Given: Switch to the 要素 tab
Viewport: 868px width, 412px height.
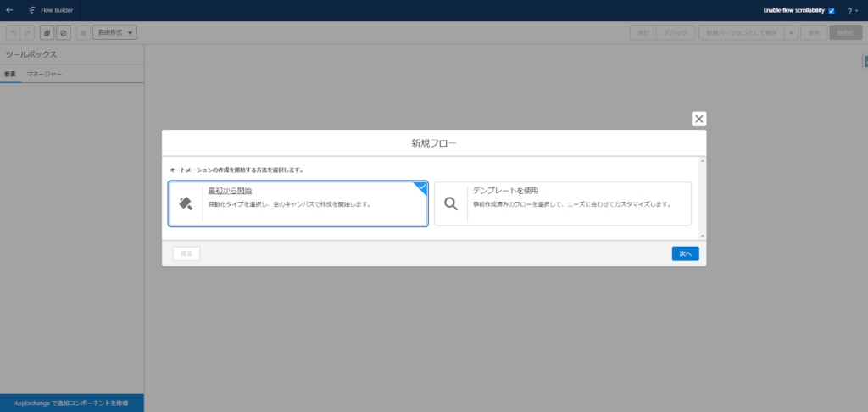Looking at the screenshot, I should click(x=10, y=75).
